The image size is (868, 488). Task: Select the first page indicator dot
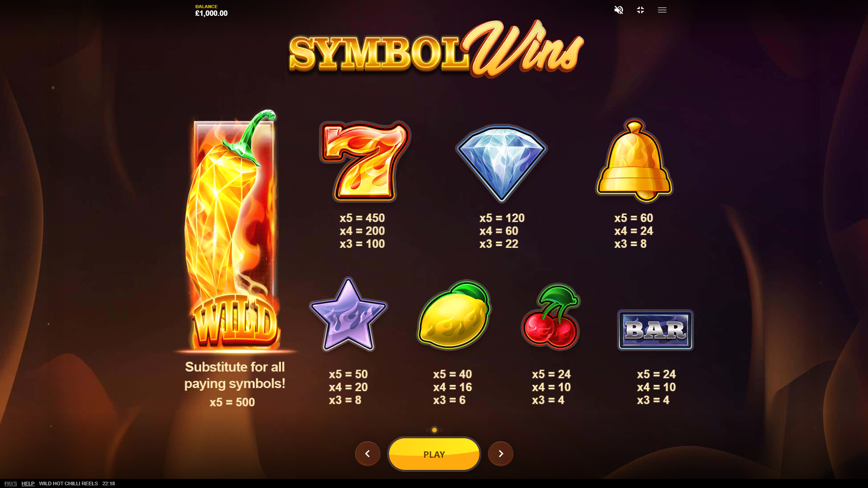pyautogui.click(x=427, y=430)
